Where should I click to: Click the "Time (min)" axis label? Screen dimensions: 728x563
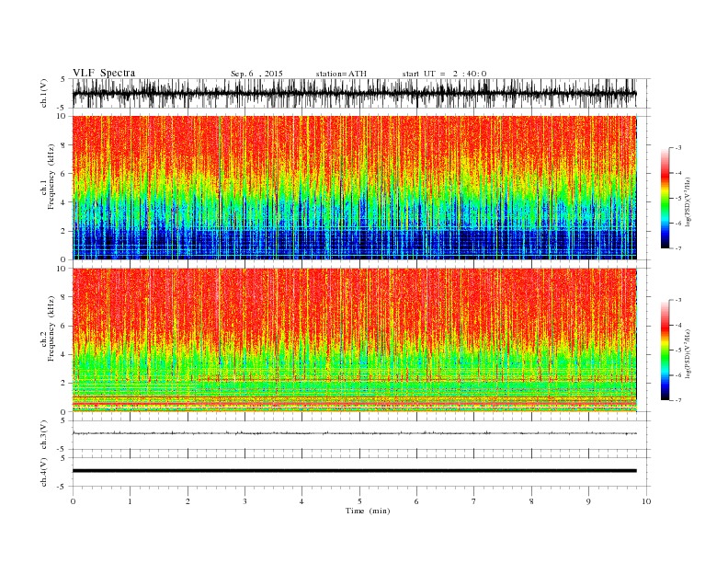(x=368, y=511)
